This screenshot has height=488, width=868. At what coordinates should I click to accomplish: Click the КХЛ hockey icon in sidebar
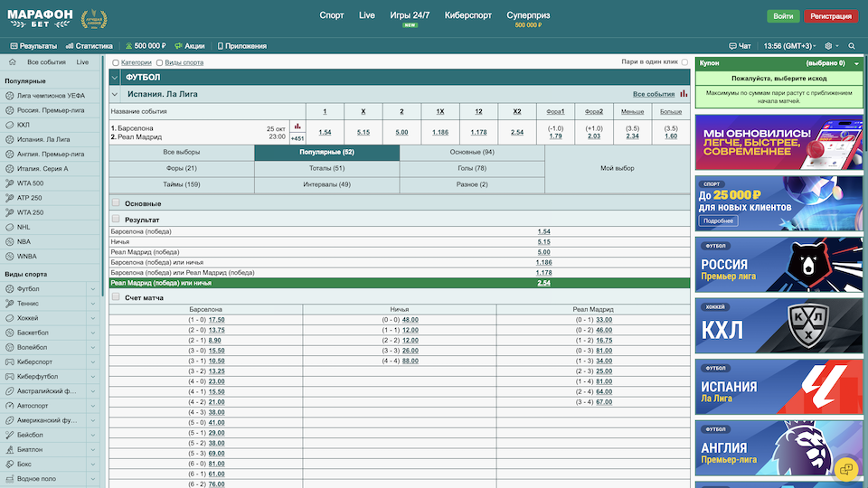coord(9,125)
